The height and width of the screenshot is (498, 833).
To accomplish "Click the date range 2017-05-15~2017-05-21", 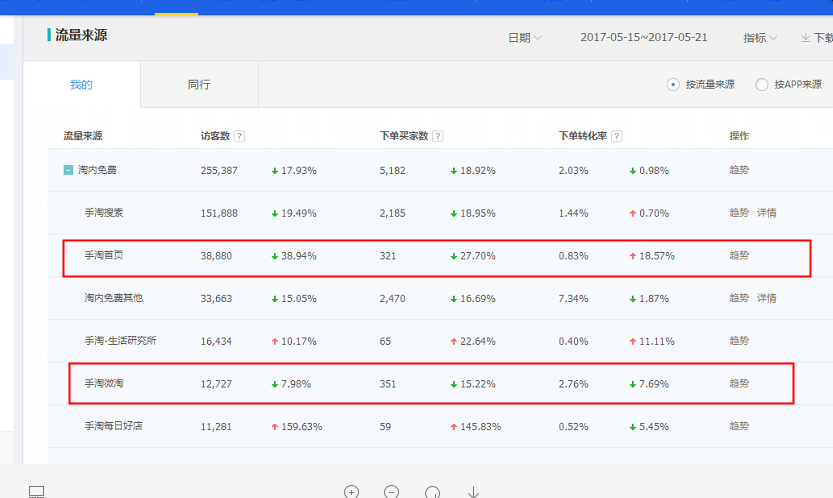I will click(x=643, y=38).
